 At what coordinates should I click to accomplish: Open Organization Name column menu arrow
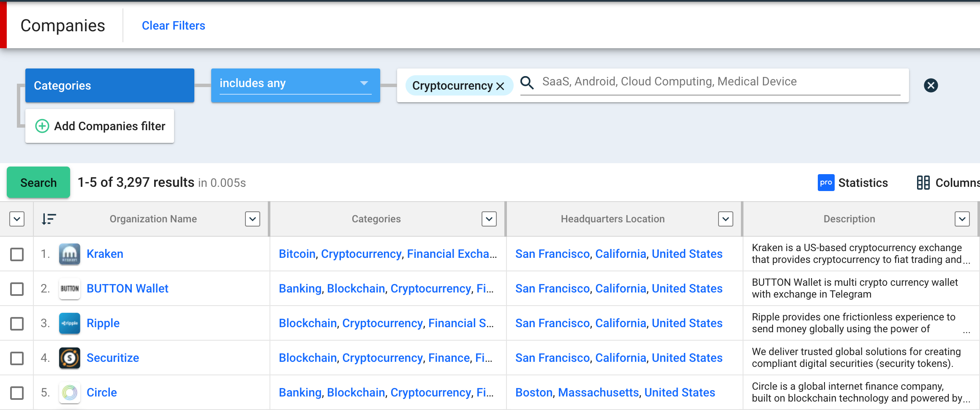(x=253, y=219)
